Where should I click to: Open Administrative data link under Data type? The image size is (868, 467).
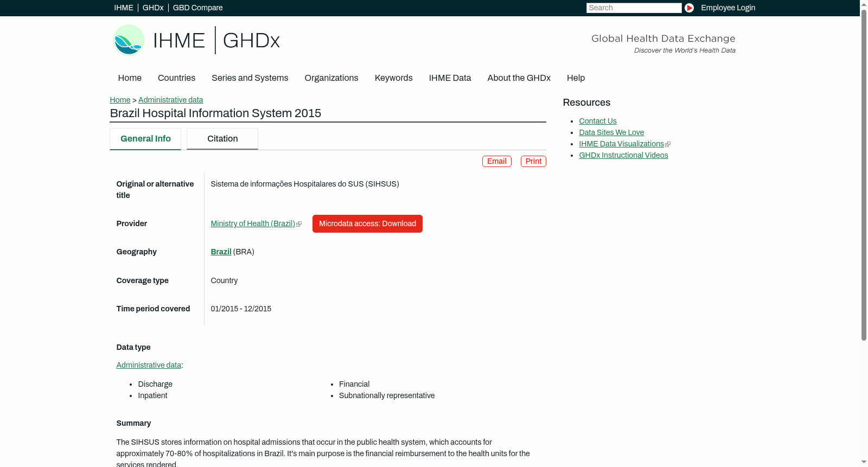point(149,365)
